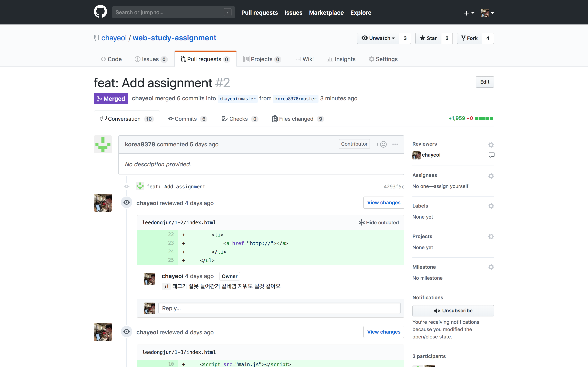Open commit 4293f5c link
Viewport: 588px width, 367px height.
(x=394, y=186)
